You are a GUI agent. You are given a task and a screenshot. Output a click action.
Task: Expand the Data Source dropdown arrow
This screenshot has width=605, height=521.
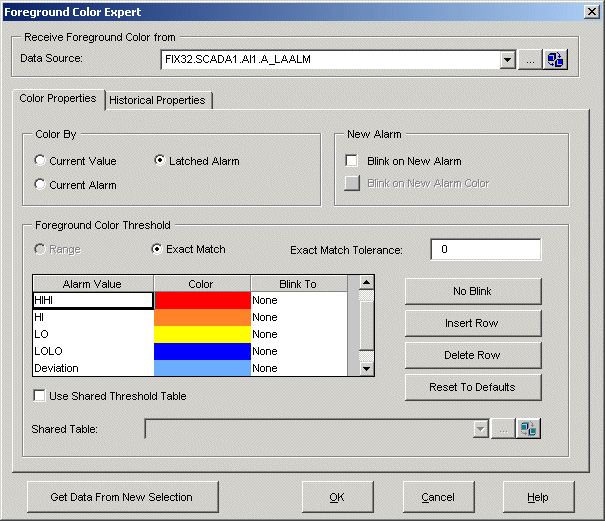508,60
